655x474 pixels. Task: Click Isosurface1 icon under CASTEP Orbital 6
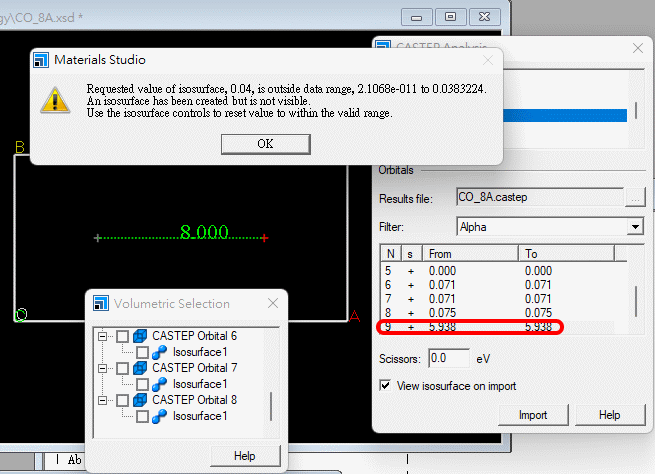(x=160, y=352)
